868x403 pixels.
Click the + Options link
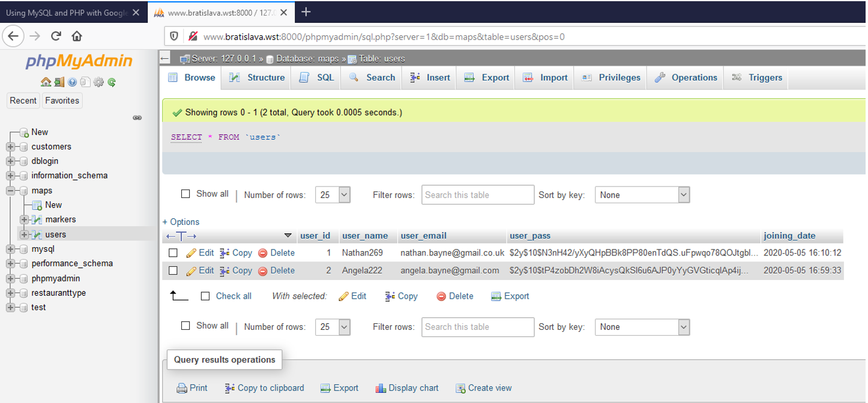coord(181,222)
